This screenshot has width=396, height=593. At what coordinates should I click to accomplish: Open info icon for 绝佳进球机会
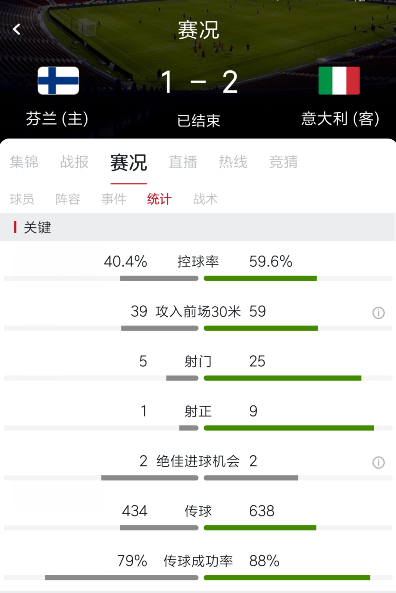pos(378,462)
